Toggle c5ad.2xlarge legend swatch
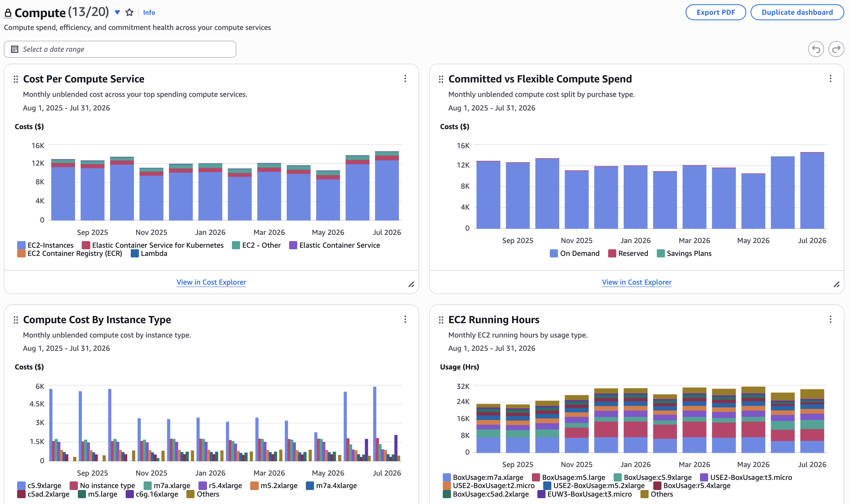 pos(21,494)
